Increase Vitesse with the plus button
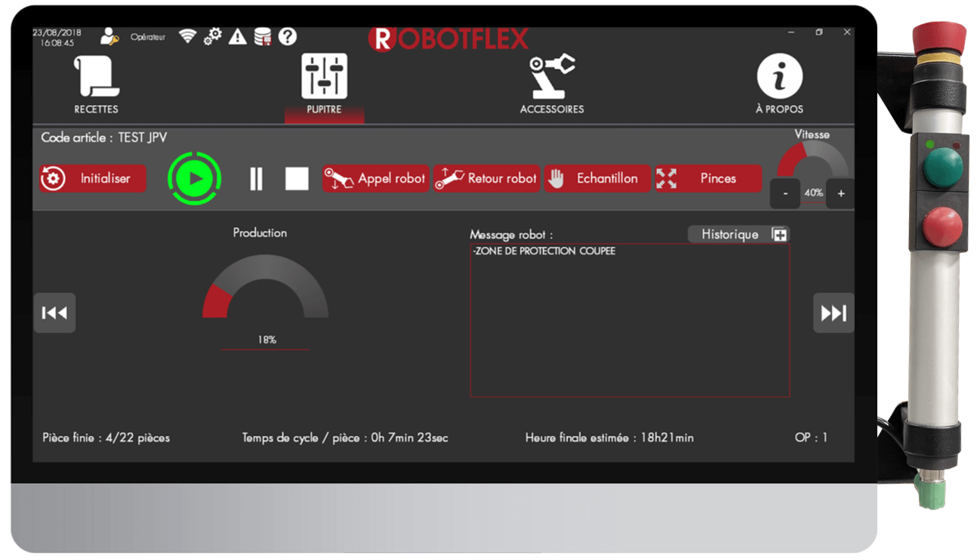Image resolution: width=977 pixels, height=560 pixels. click(x=841, y=194)
